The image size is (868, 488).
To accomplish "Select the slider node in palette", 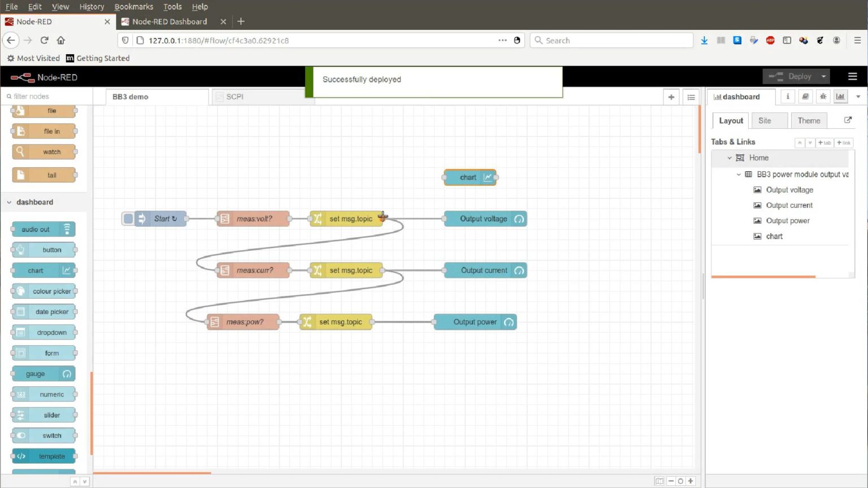I will pos(44,415).
